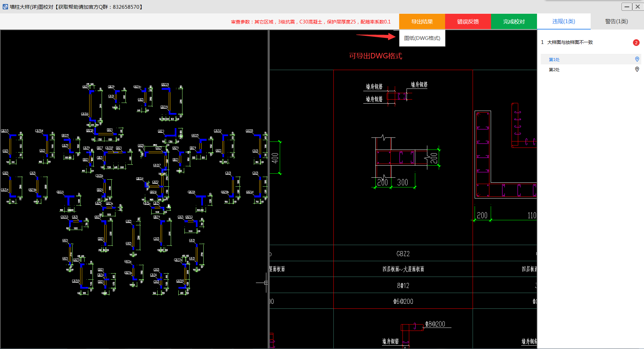Select the 第2处 violation entry

tap(554, 70)
